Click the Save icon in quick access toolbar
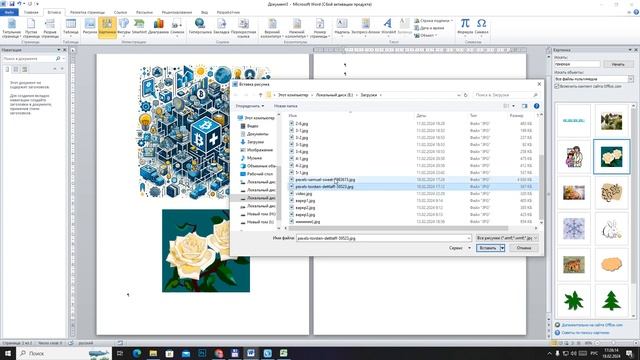The height and width of the screenshot is (360, 640). [11, 4]
